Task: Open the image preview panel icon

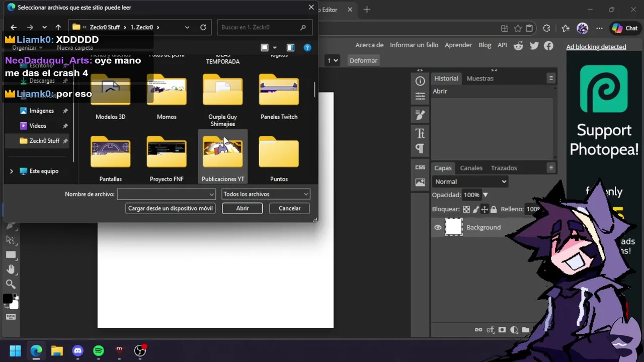Action: [x=420, y=183]
